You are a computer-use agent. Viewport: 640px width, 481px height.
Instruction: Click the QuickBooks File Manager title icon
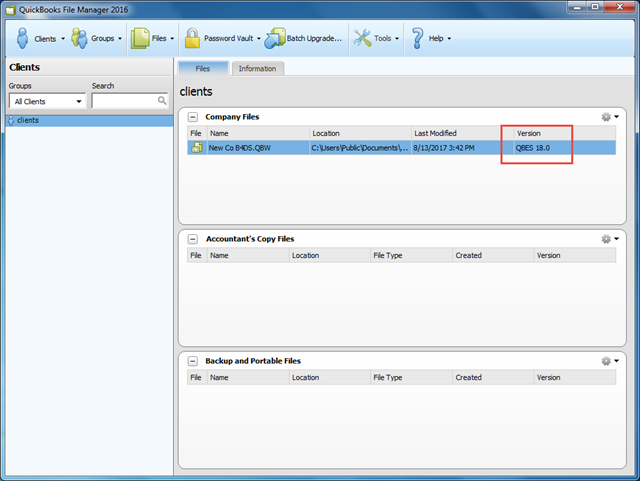click(11, 10)
